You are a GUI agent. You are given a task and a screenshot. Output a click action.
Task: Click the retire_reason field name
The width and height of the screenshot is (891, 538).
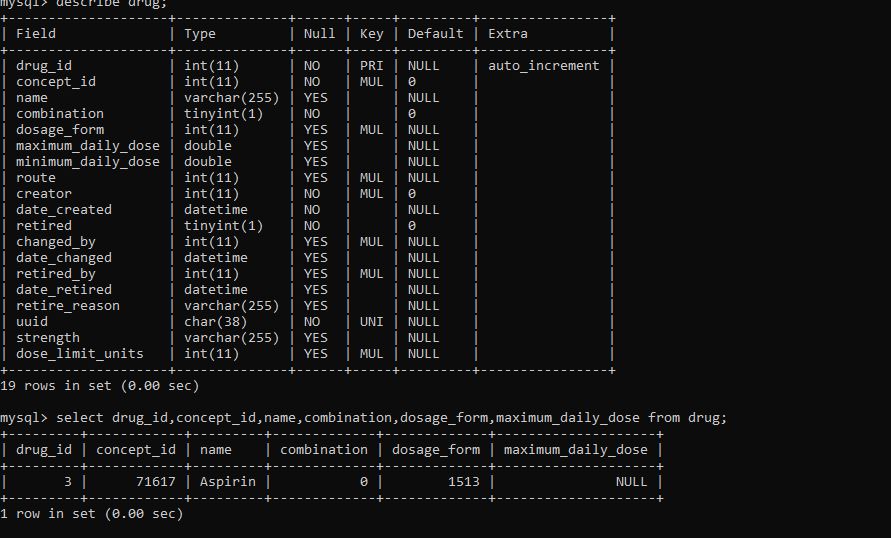[68, 306]
